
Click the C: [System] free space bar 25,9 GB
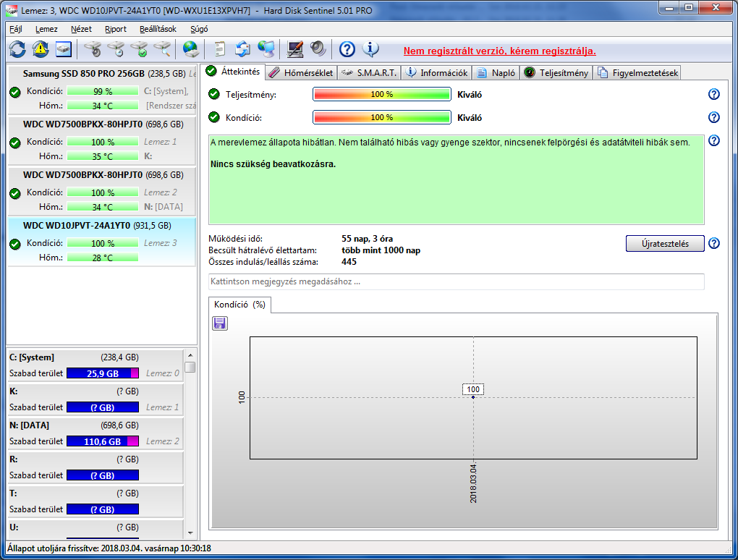(x=103, y=373)
